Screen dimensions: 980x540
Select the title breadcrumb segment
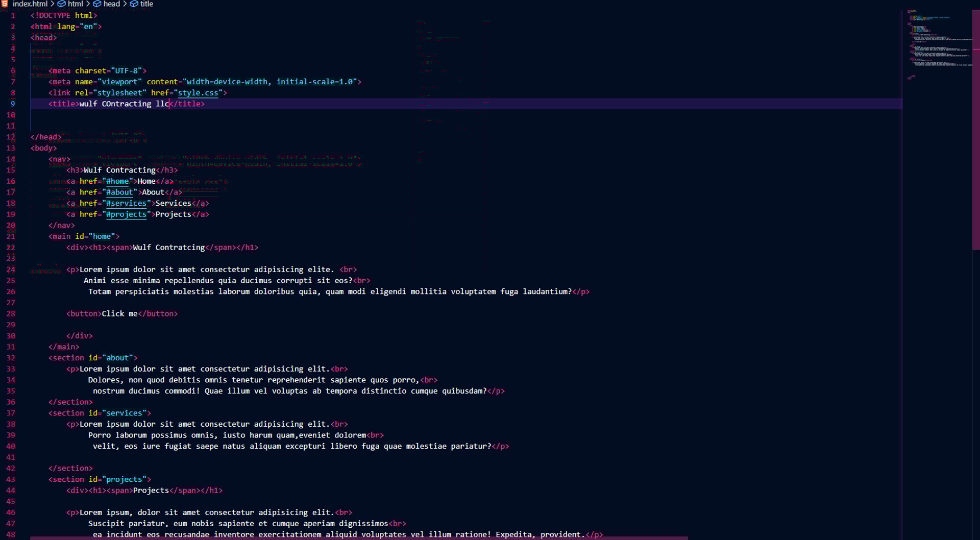(x=147, y=4)
